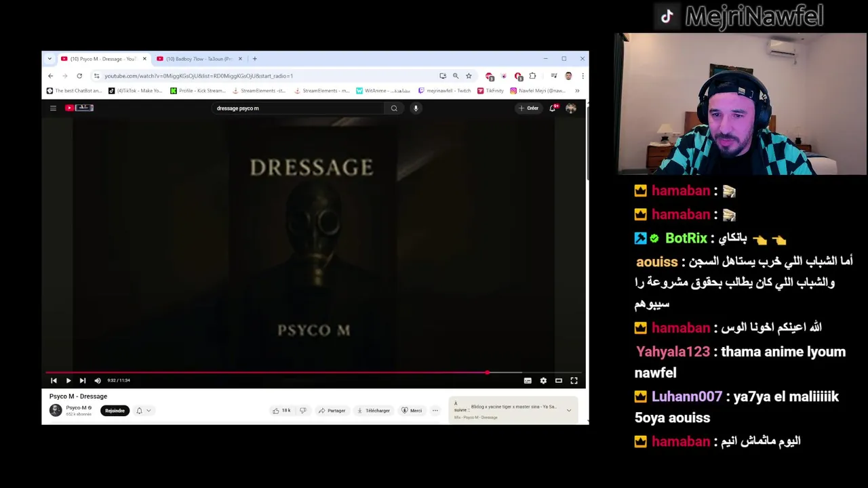The height and width of the screenshot is (488, 868).
Task: Open YouTube notifications bell
Action: (x=553, y=108)
